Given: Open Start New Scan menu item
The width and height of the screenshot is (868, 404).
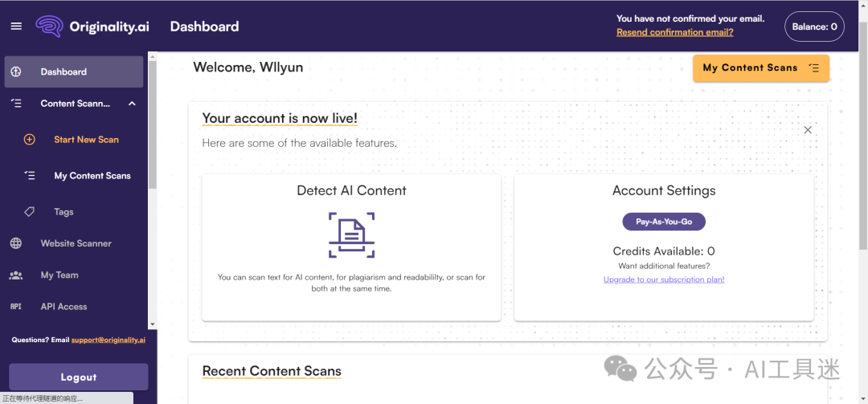Looking at the screenshot, I should [86, 140].
